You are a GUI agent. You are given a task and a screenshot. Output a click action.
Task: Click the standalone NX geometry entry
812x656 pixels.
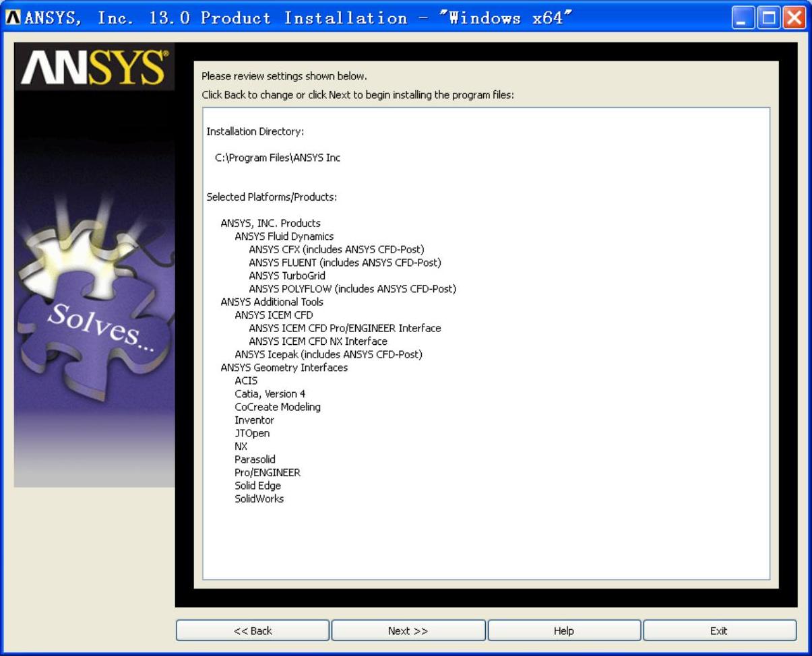tap(241, 447)
